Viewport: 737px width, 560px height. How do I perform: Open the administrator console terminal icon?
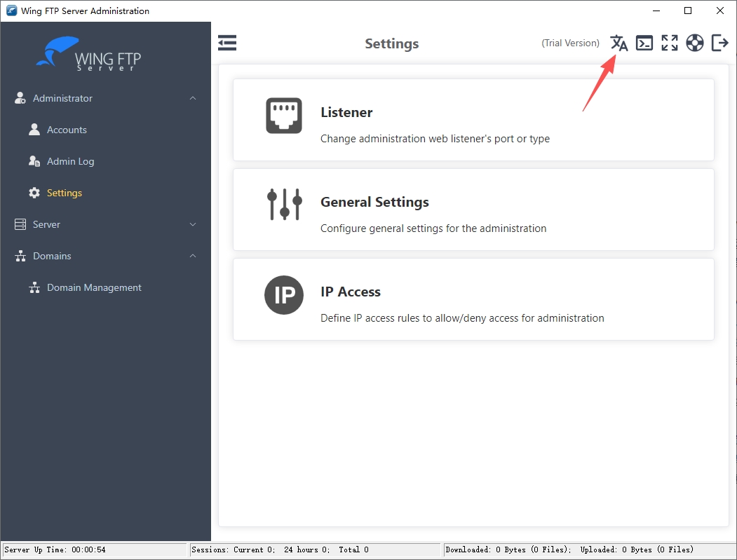point(644,43)
